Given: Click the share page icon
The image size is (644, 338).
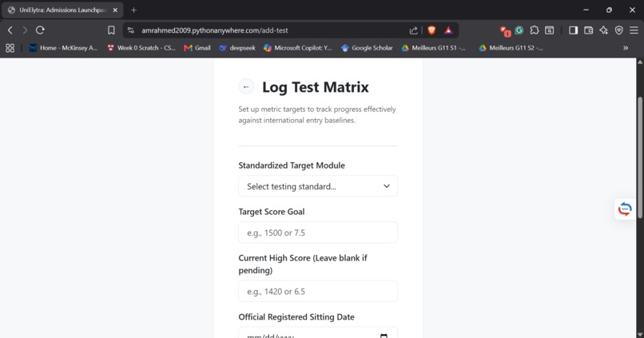Looking at the screenshot, I should tap(414, 30).
